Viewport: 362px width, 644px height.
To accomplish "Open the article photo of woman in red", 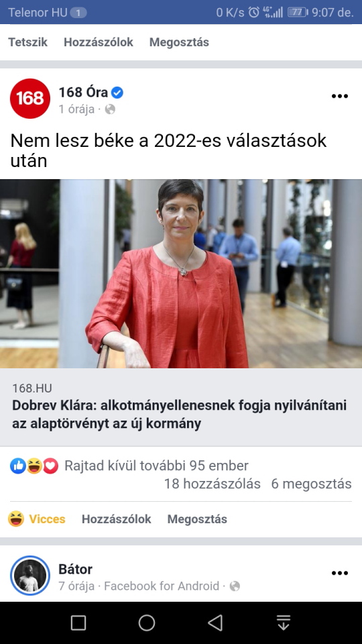I will tap(181, 274).
